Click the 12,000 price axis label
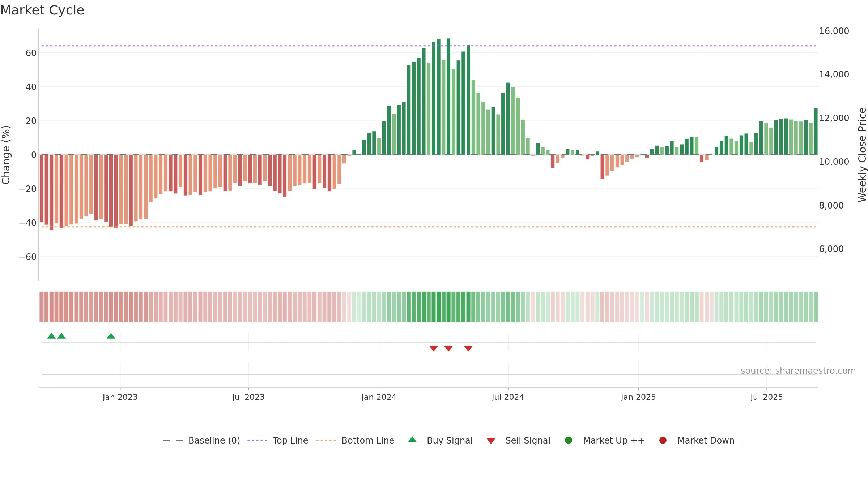The width and height of the screenshot is (868, 488). pos(834,118)
